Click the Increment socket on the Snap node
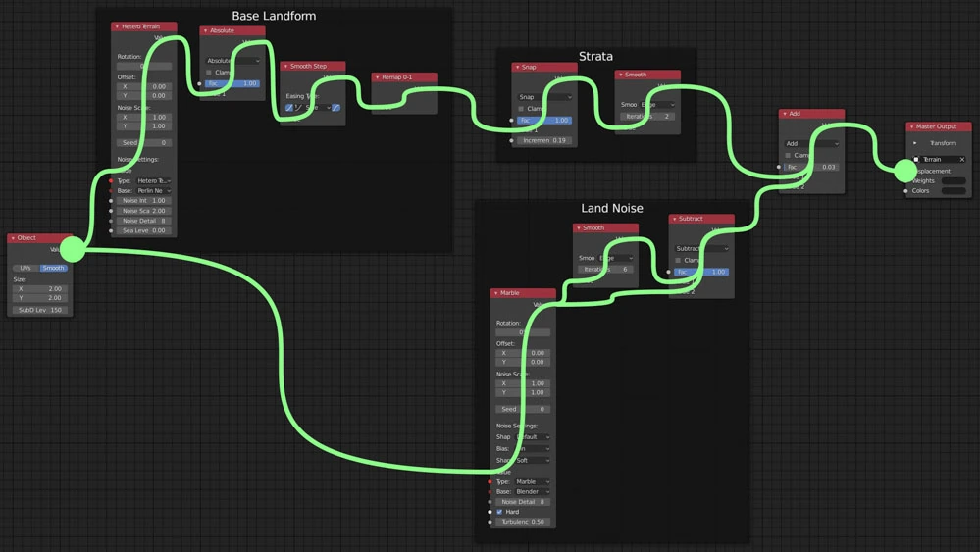 (x=511, y=140)
